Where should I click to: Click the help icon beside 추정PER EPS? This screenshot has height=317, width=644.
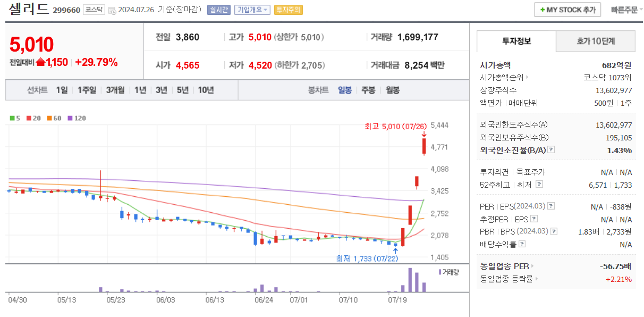pos(534,219)
